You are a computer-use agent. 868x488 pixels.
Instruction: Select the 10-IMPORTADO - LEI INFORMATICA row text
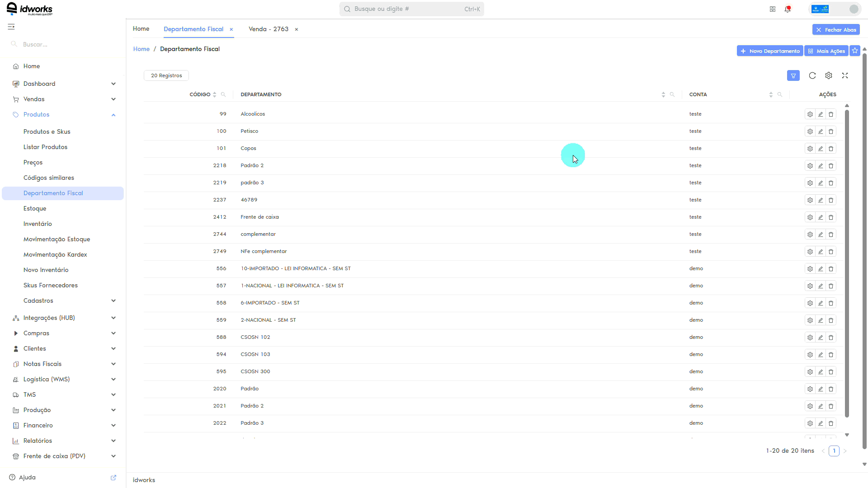coord(296,269)
